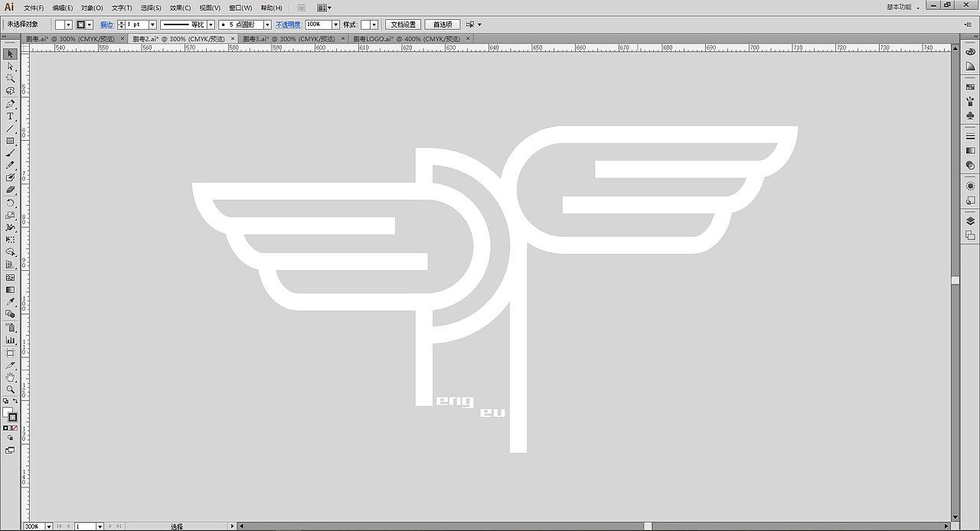Select the Column Graph tool

[10, 339]
